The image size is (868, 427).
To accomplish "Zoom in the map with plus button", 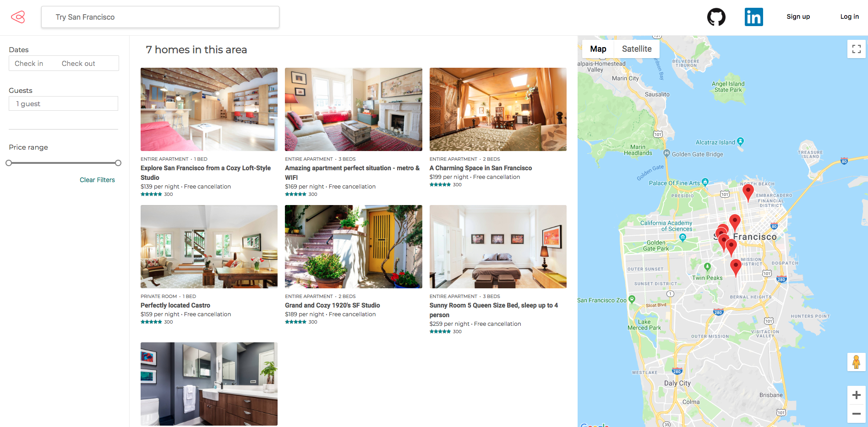I will pos(856,395).
